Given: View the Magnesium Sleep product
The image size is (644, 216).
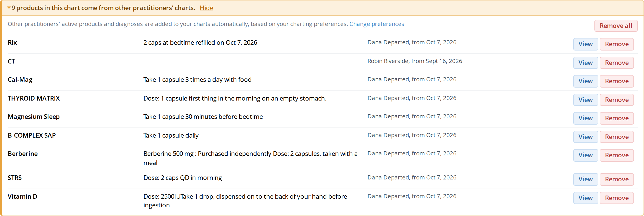Looking at the screenshot, I should (x=586, y=118).
